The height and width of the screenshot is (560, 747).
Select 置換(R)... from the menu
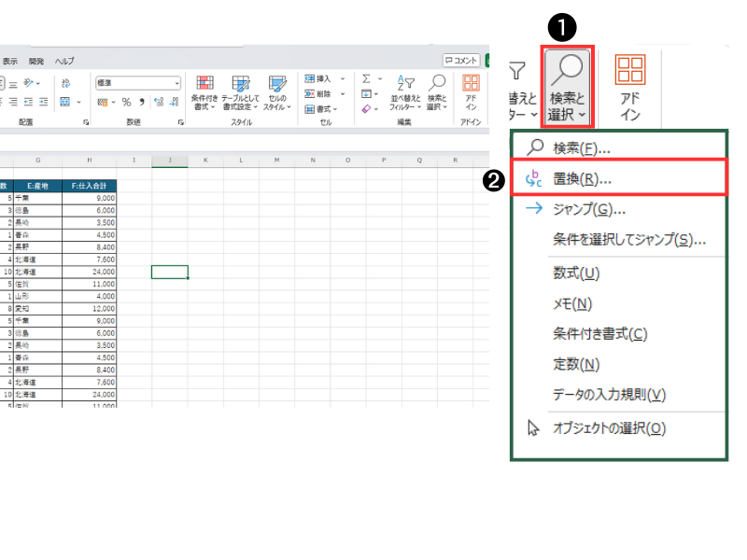point(582,178)
